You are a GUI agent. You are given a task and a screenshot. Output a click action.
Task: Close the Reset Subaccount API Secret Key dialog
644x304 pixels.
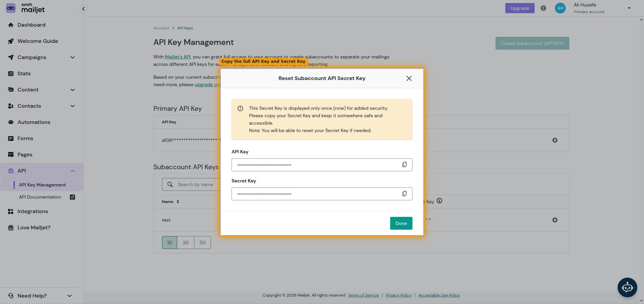[409, 78]
